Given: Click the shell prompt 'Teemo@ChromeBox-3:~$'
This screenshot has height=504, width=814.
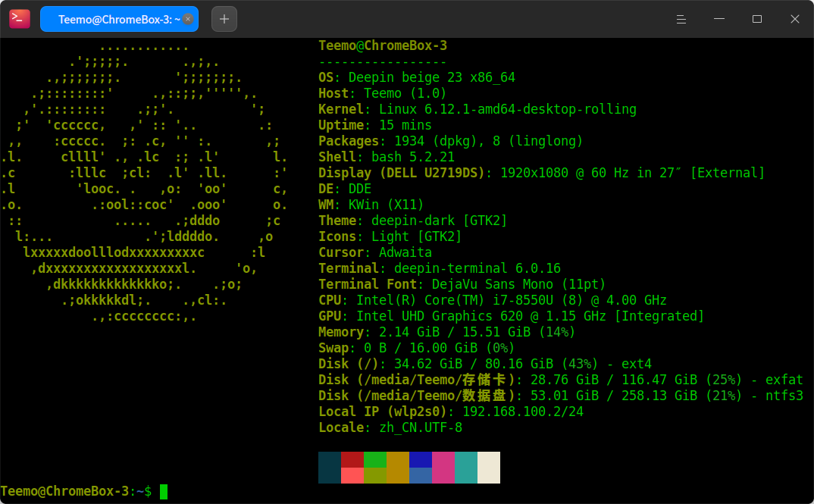Looking at the screenshot, I should point(77,491).
